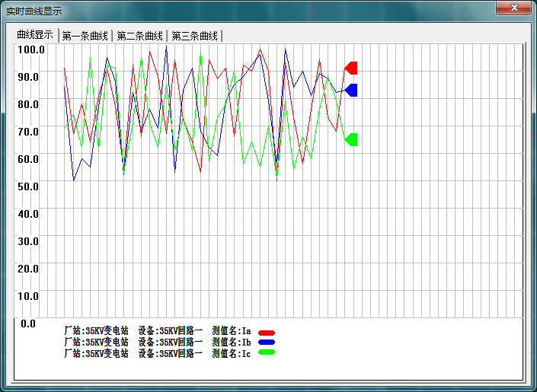This screenshot has height=392, width=537.
Task: Select the 测值名:Ia legend label
Action: click(x=232, y=332)
